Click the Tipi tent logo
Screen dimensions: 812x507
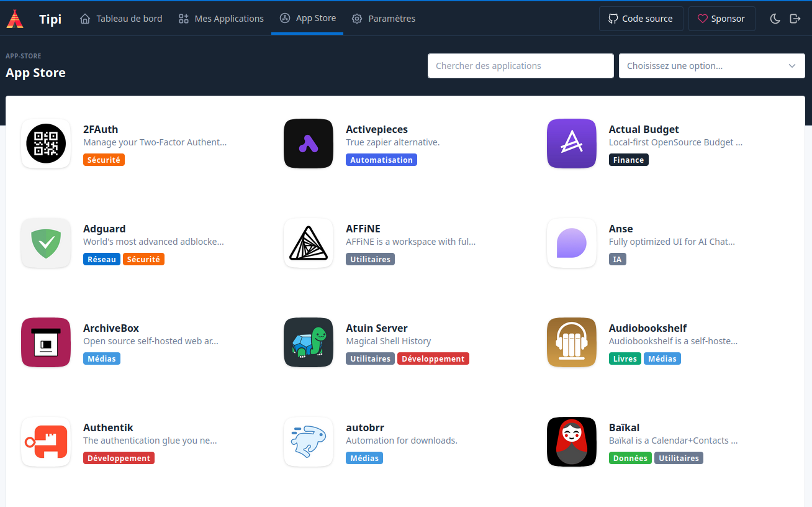tap(15, 19)
